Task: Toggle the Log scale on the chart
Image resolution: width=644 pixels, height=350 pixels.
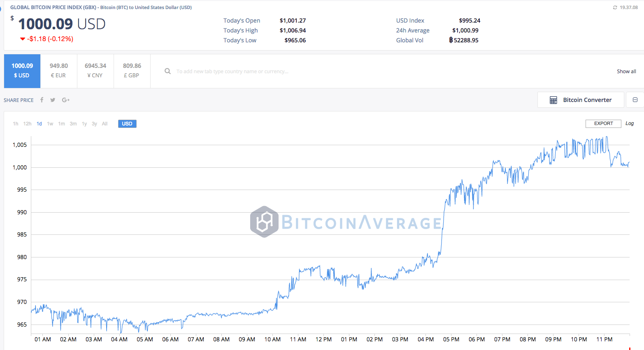Action: [630, 123]
